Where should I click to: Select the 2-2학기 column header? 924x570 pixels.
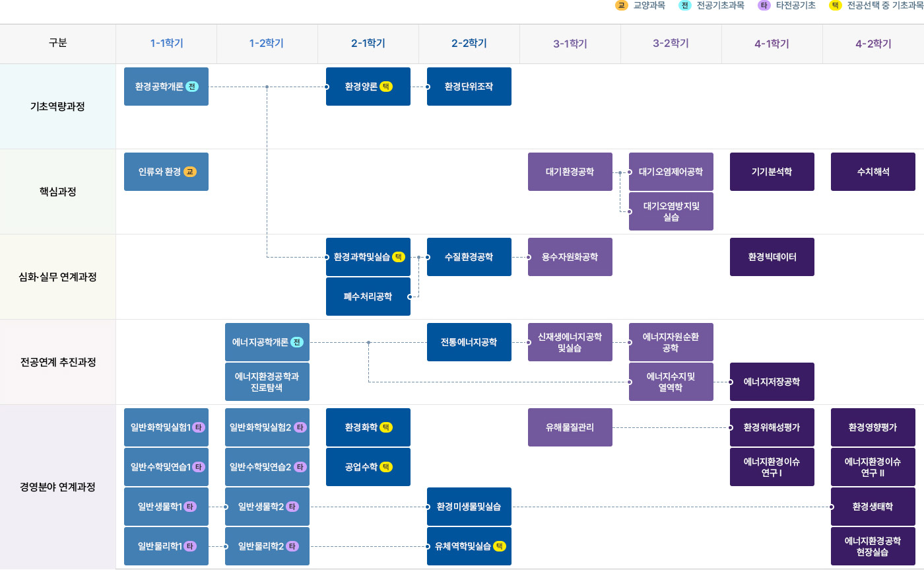click(x=469, y=44)
